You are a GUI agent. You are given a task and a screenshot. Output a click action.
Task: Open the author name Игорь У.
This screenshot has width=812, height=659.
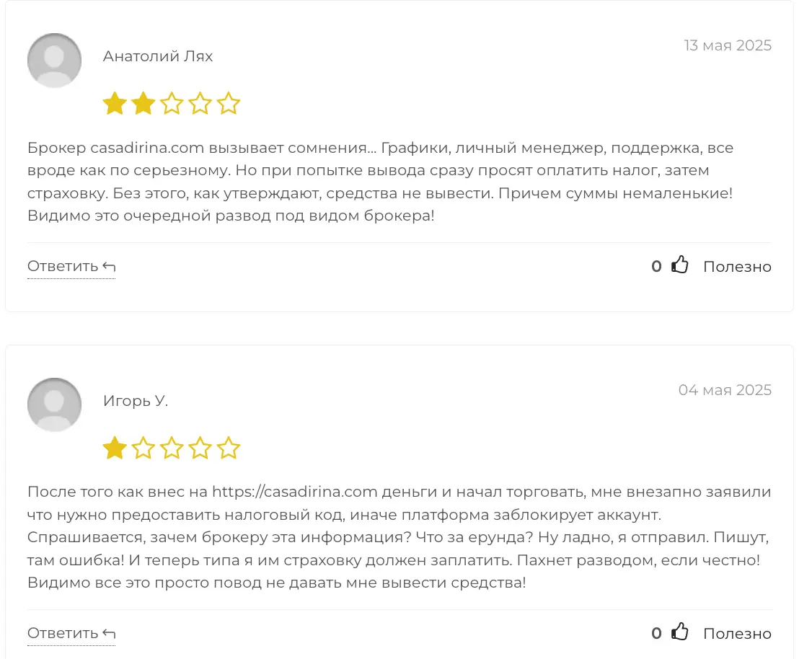pos(136,401)
